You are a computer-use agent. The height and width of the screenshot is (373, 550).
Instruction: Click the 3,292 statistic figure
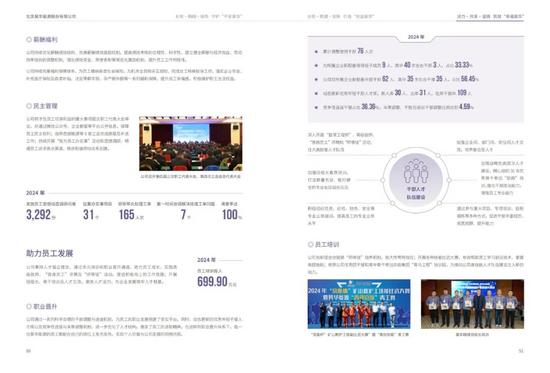point(39,214)
